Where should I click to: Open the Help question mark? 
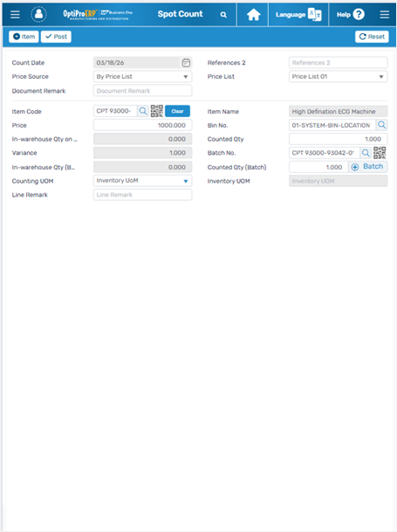click(x=359, y=14)
